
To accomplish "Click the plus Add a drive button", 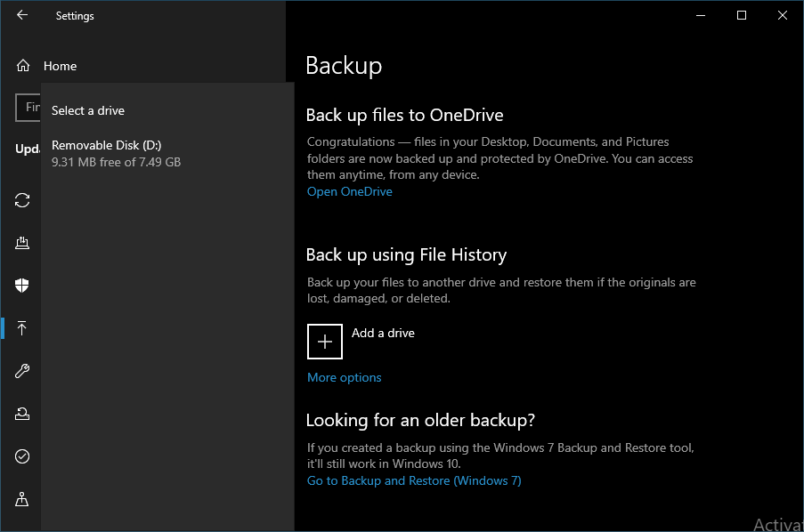I will 325,342.
